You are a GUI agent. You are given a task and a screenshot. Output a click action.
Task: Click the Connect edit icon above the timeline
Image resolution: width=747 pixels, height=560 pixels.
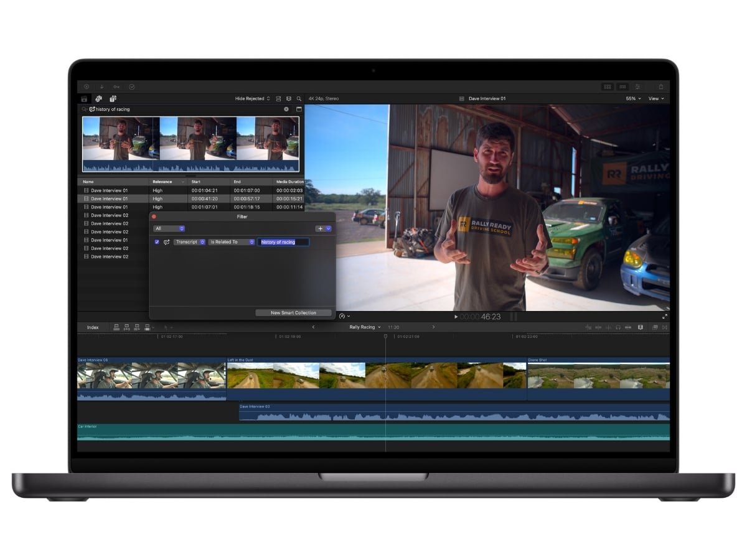[116, 326]
